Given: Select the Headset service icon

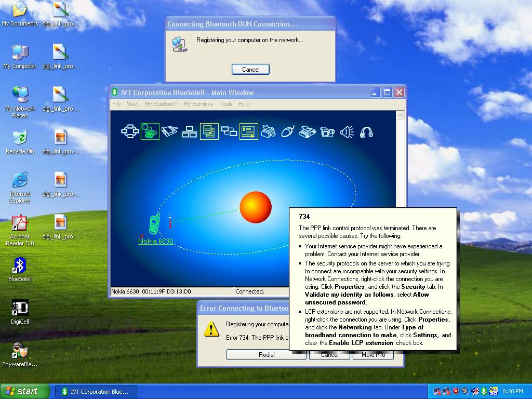Looking at the screenshot, I should coord(366,131).
